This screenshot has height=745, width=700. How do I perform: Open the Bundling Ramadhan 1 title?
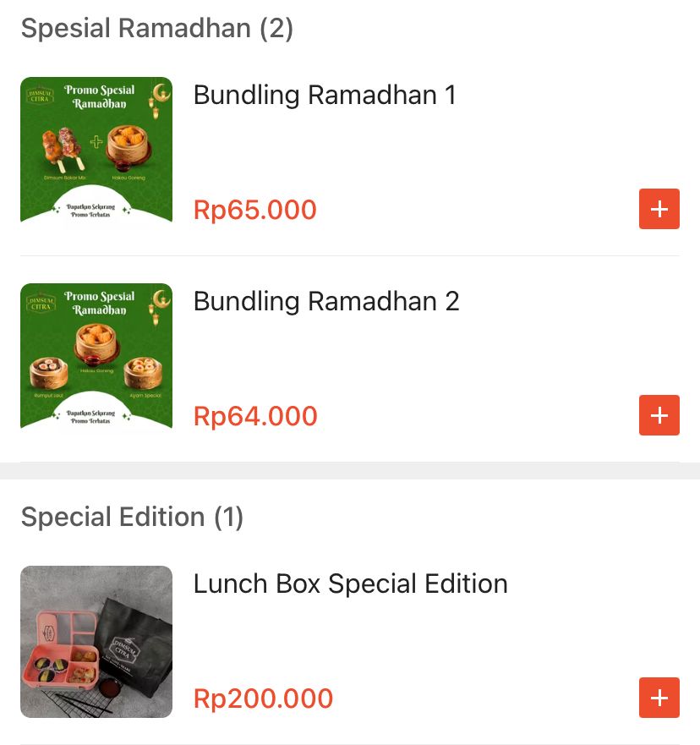pos(325,95)
